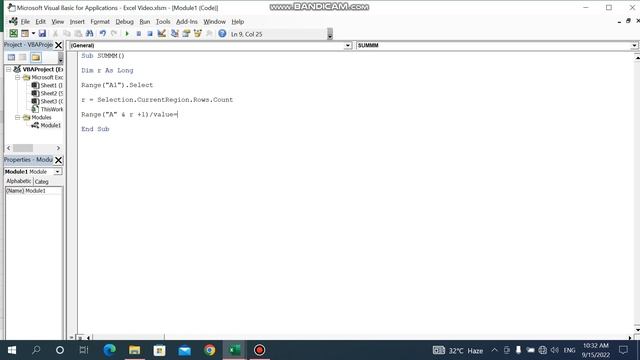Save the project with the floppy disk icon

click(42, 33)
